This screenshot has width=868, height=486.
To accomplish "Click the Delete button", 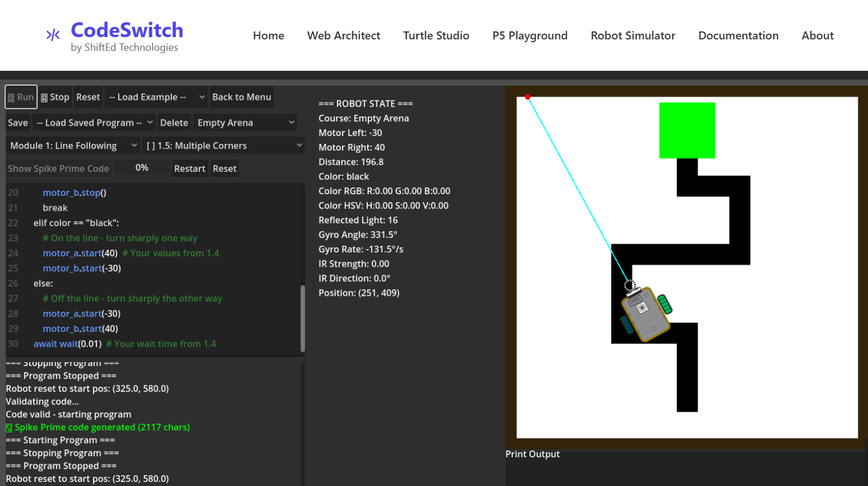I will coord(174,122).
